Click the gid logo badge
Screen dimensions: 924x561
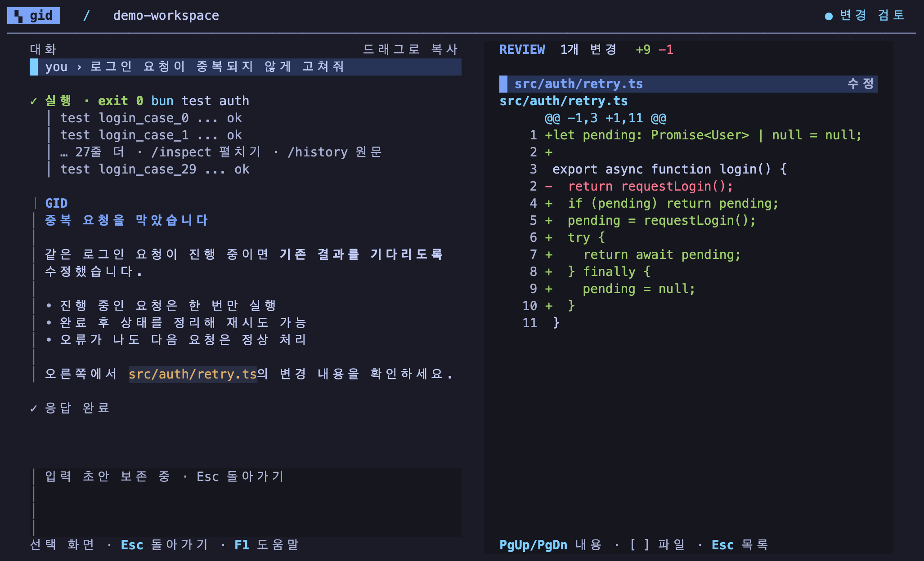(x=34, y=16)
